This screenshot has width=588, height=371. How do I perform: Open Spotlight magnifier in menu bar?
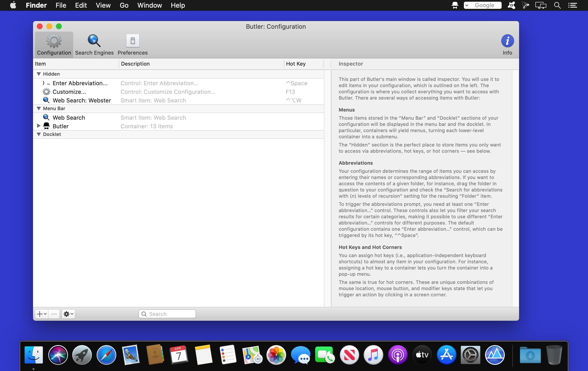click(x=557, y=5)
